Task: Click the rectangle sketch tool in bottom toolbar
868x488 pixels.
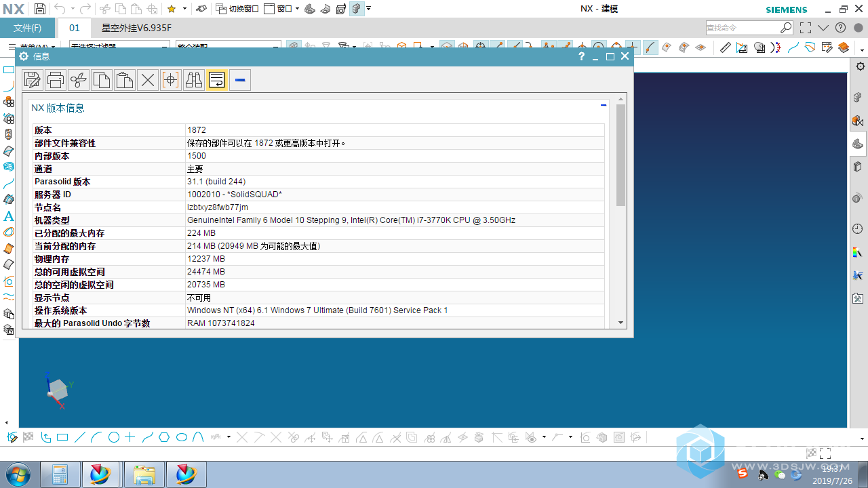Action: pyautogui.click(x=62, y=437)
